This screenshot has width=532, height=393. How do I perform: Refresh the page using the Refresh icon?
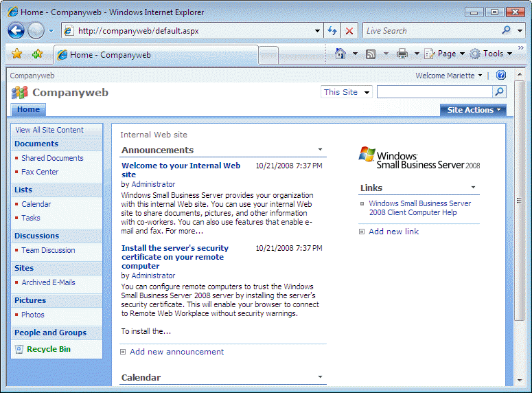pyautogui.click(x=332, y=31)
